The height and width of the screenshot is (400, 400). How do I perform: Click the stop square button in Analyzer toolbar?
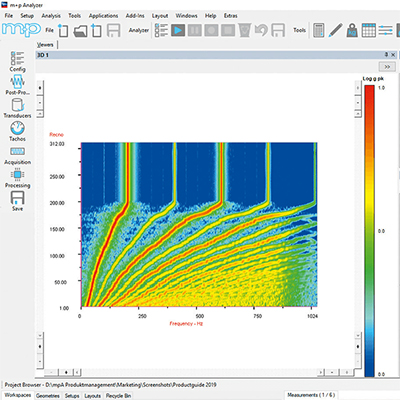point(228,30)
